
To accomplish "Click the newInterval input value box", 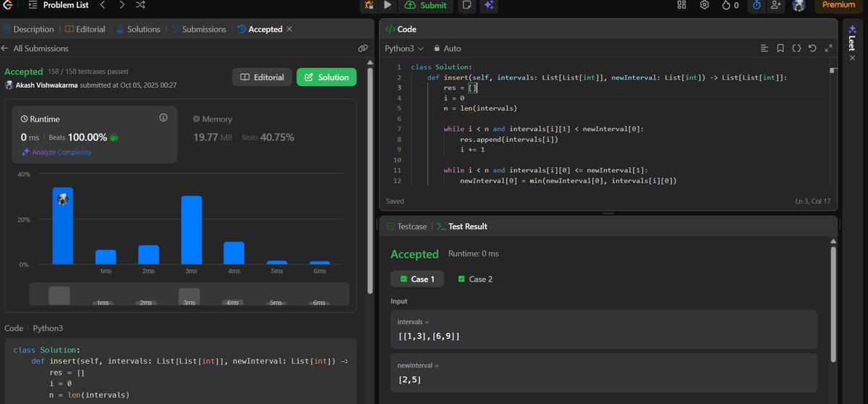I will pyautogui.click(x=604, y=372).
